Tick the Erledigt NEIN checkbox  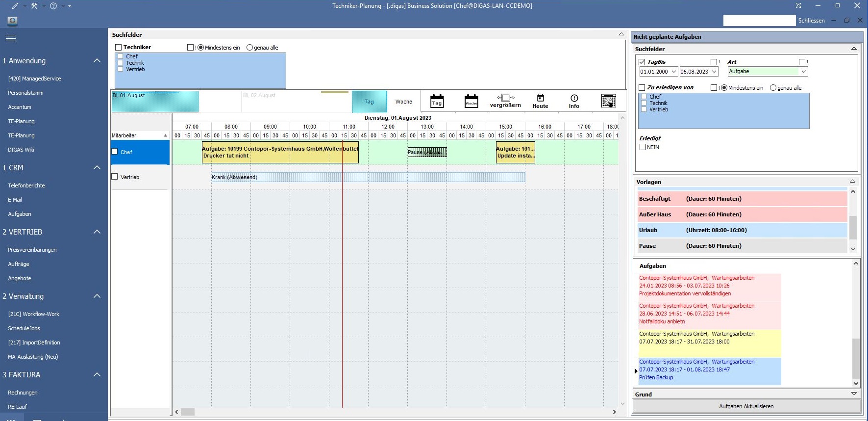[x=643, y=147]
